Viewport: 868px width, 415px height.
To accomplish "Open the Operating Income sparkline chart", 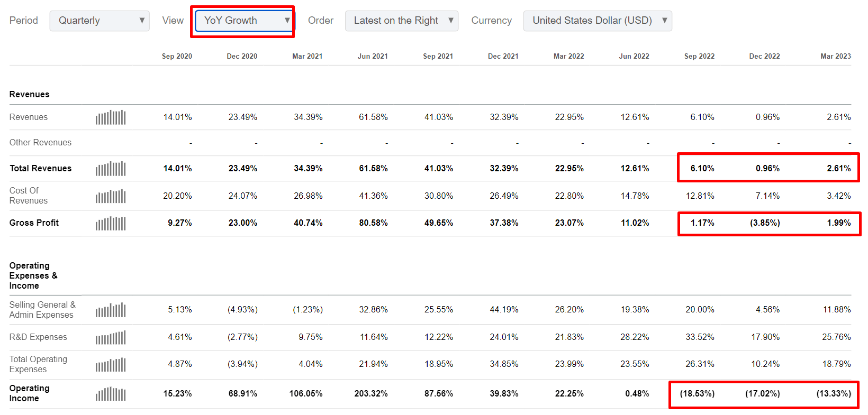I will click(111, 394).
